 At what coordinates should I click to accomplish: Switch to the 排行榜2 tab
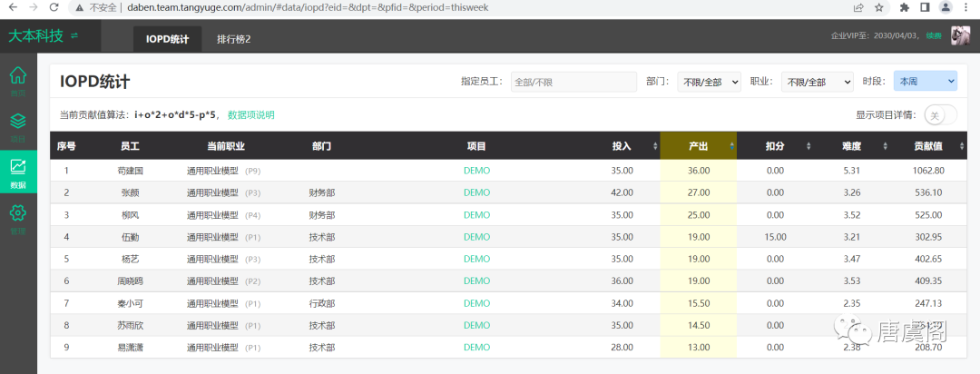coord(234,39)
